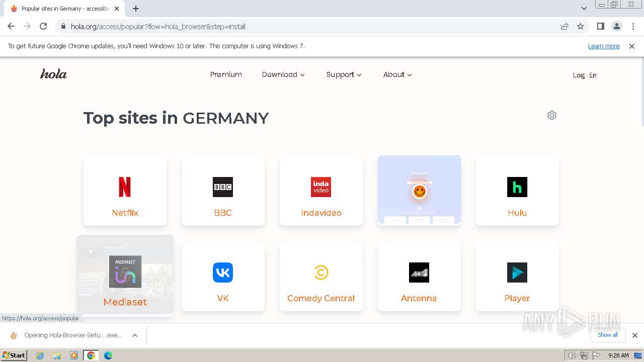
Task: Click the Log in link
Action: coord(585,75)
